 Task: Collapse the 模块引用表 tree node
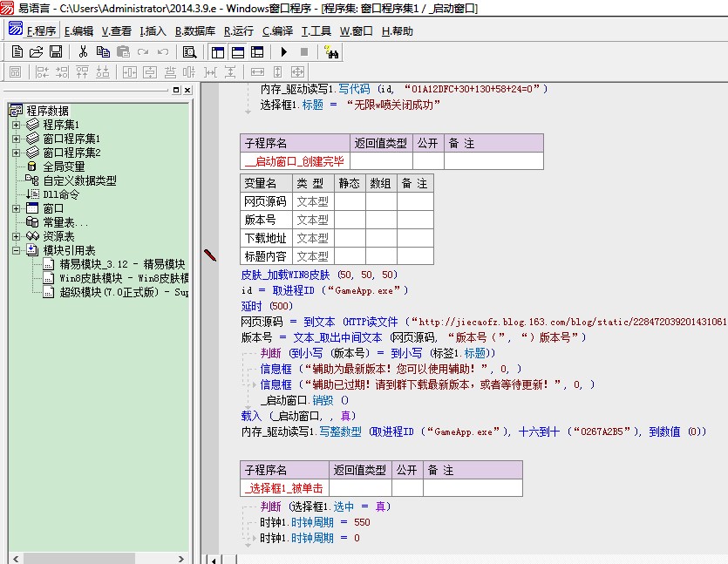pyautogui.click(x=17, y=250)
